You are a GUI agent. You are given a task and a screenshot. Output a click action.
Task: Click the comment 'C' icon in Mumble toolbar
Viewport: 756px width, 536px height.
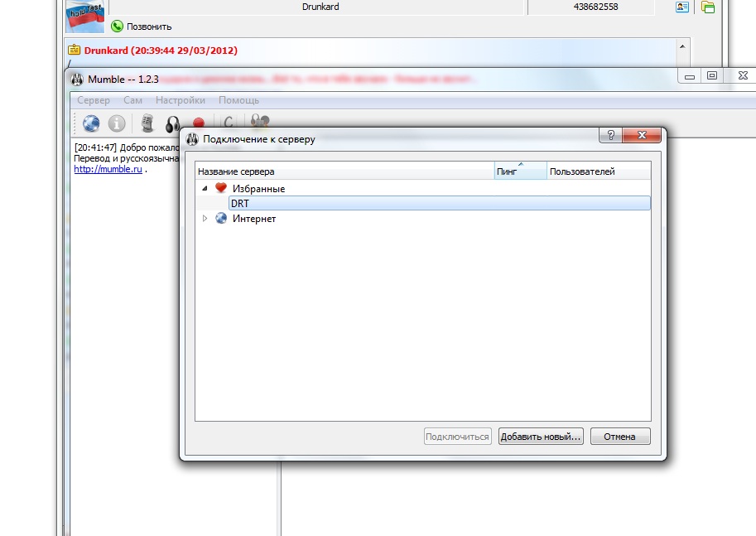(x=229, y=122)
